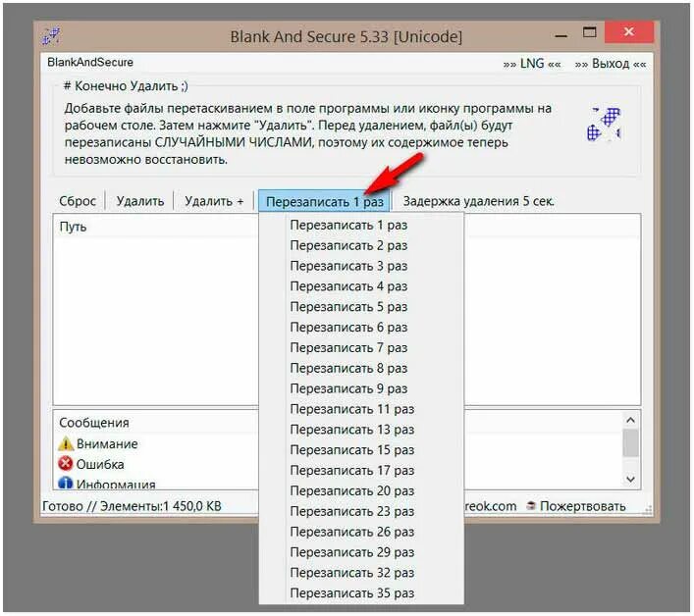Click the Готово // Элементы status text
Screen dimensions: 694x616
[x=132, y=506]
